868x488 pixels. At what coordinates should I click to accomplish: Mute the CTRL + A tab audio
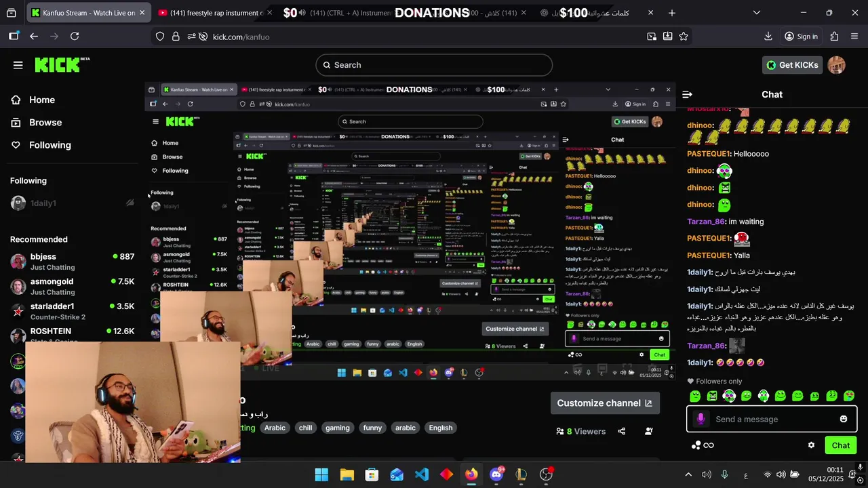tap(302, 13)
